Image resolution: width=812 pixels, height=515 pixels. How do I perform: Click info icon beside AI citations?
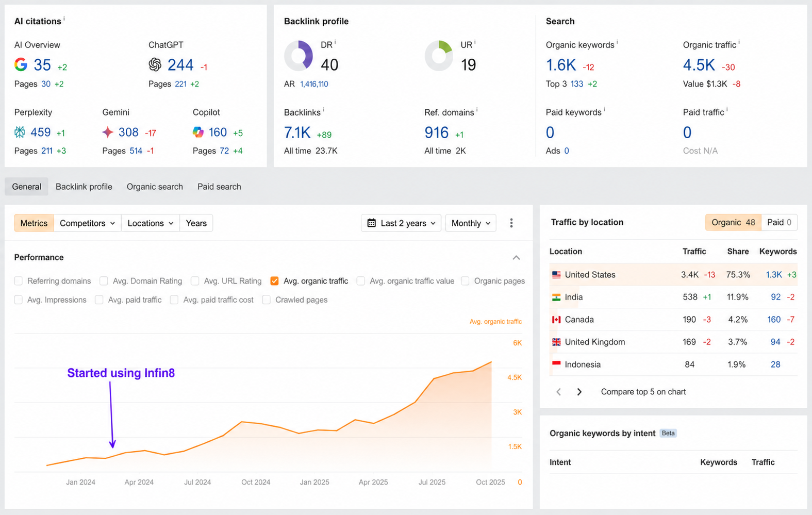coord(64,19)
